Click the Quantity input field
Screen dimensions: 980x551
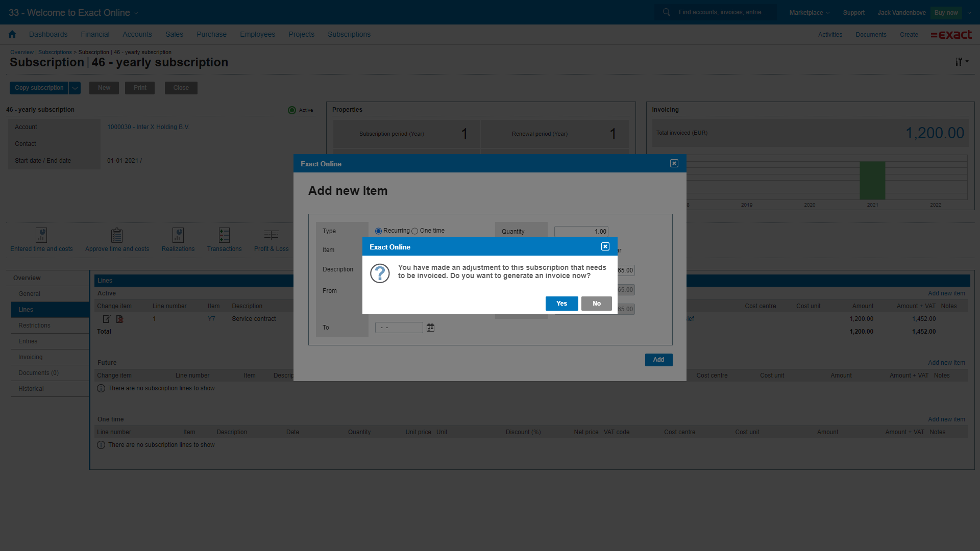click(x=581, y=232)
